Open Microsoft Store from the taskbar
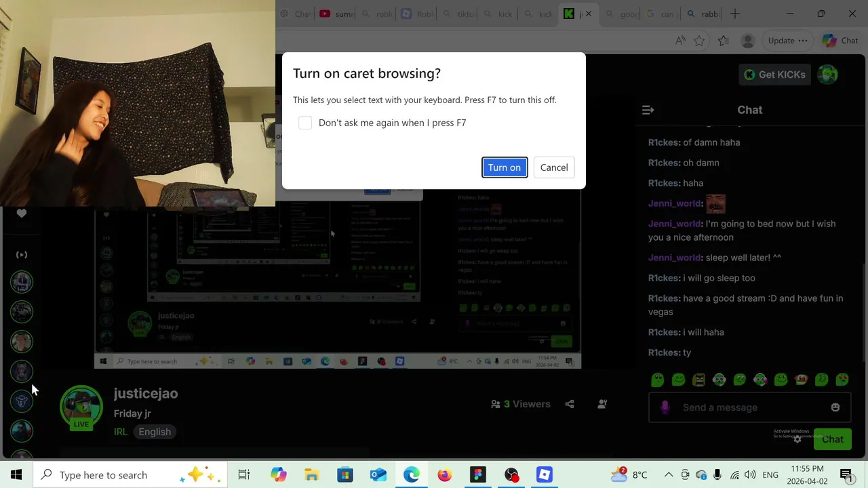Image resolution: width=868 pixels, height=488 pixels. click(345, 475)
